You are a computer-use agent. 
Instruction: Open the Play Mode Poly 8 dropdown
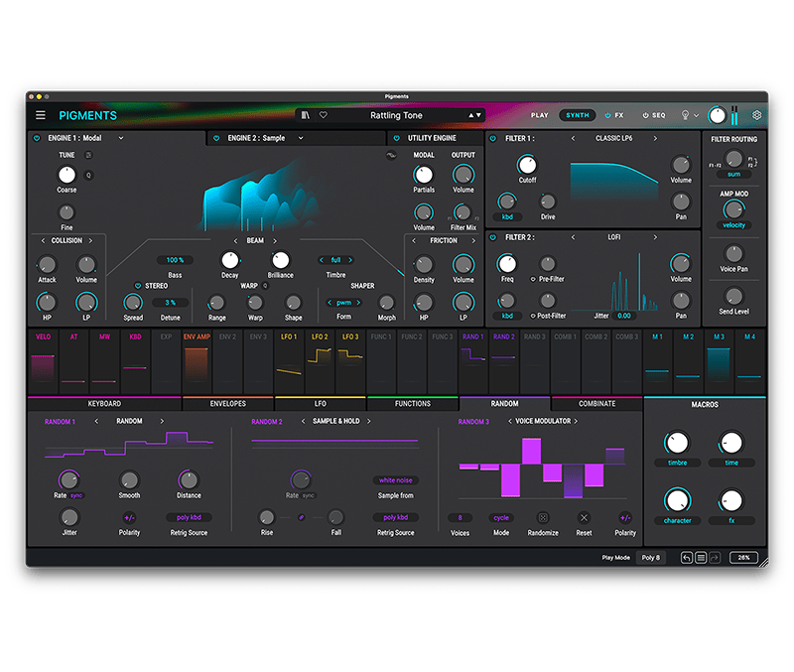[651, 558]
